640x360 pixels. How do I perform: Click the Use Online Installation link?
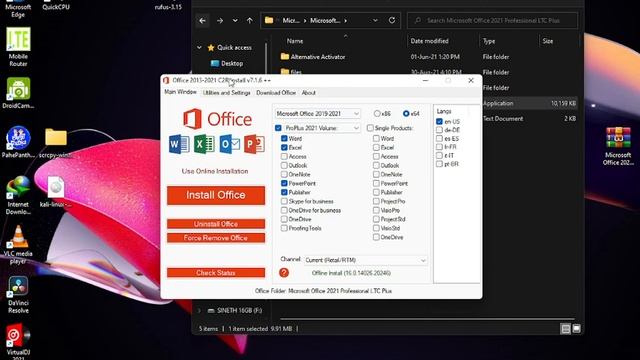pos(215,171)
